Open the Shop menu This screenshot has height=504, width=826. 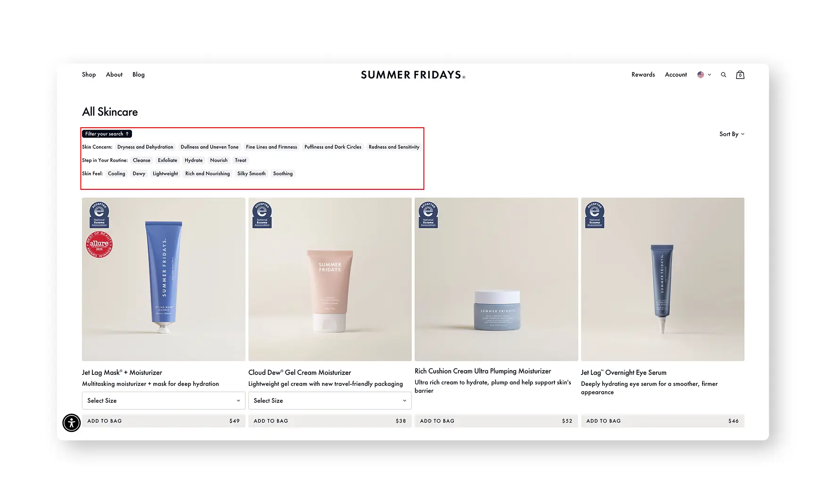pyautogui.click(x=89, y=74)
